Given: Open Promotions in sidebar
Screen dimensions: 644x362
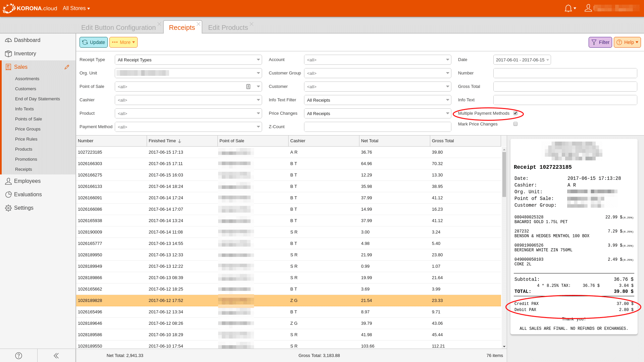Looking at the screenshot, I should click(x=26, y=159).
